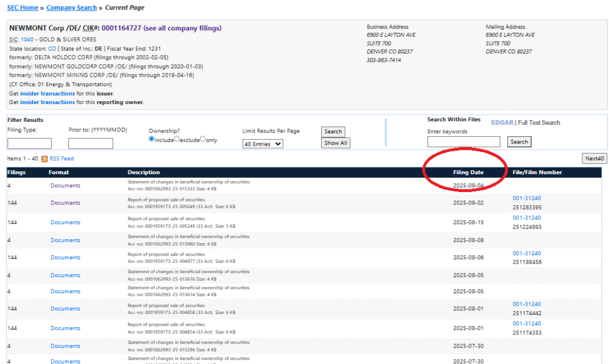
Task: Open the RSS Feed text link
Action: point(61,158)
